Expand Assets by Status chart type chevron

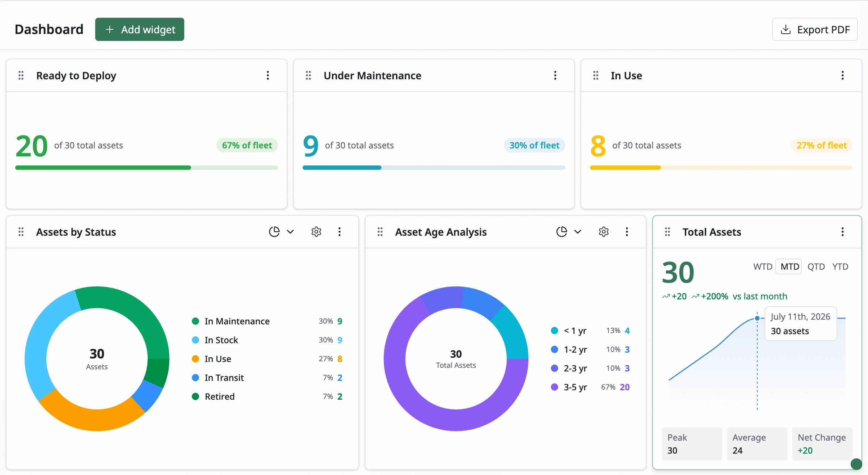(x=290, y=232)
